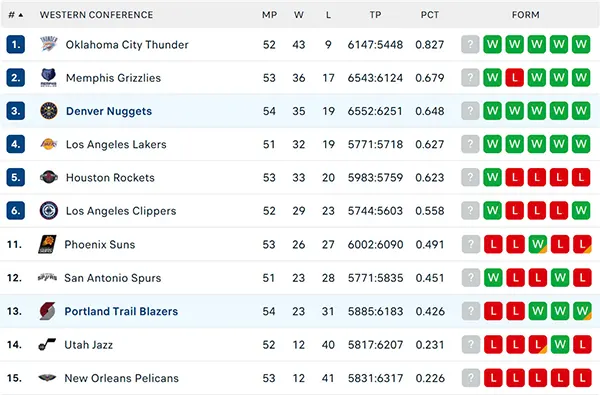Click the rank number 12.
The image size is (600, 395).
coord(14,278)
